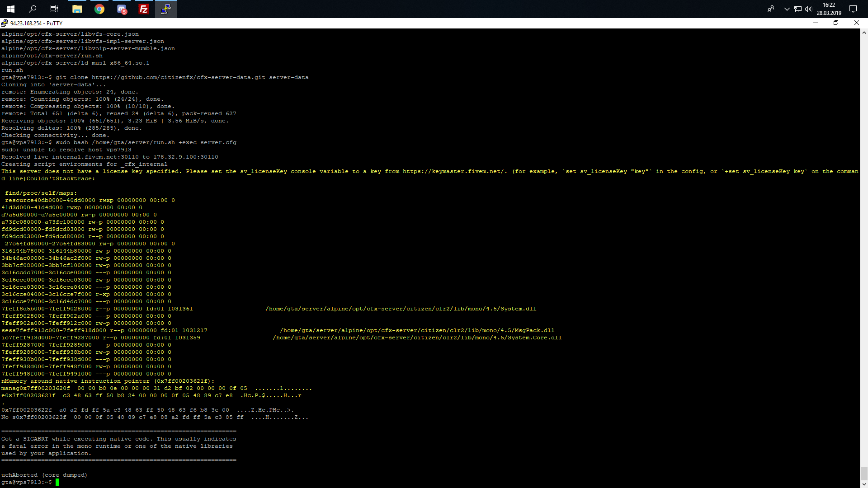Screen dimensions: 868x488
Task: Minimize the PuTTY window
Action: 816,23
